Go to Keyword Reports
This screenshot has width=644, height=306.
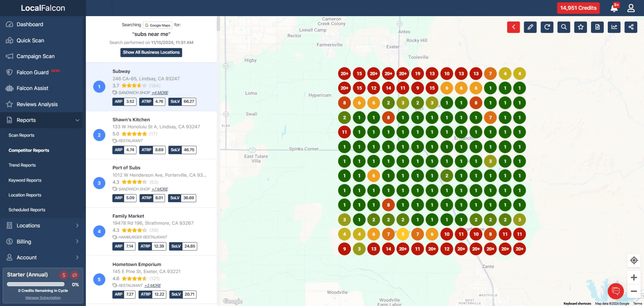25,180
